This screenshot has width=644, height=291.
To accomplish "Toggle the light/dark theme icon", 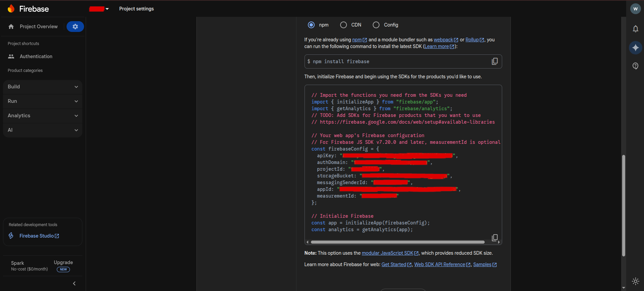I will (635, 281).
